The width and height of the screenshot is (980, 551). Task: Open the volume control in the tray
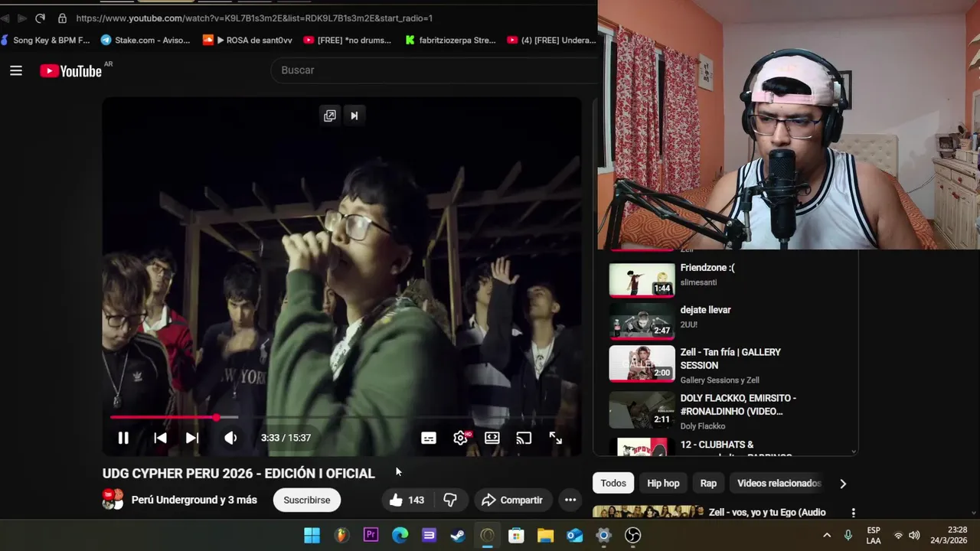pyautogui.click(x=914, y=535)
